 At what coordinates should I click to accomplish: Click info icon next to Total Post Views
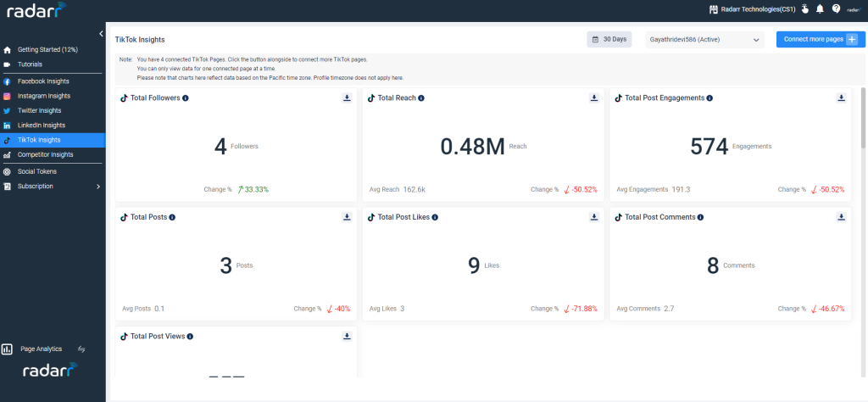tap(190, 336)
